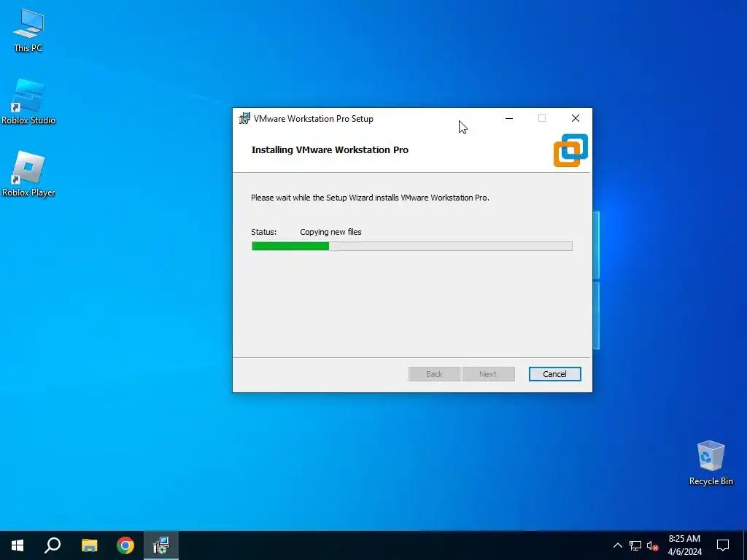Open File Explorer from the taskbar

click(x=89, y=545)
